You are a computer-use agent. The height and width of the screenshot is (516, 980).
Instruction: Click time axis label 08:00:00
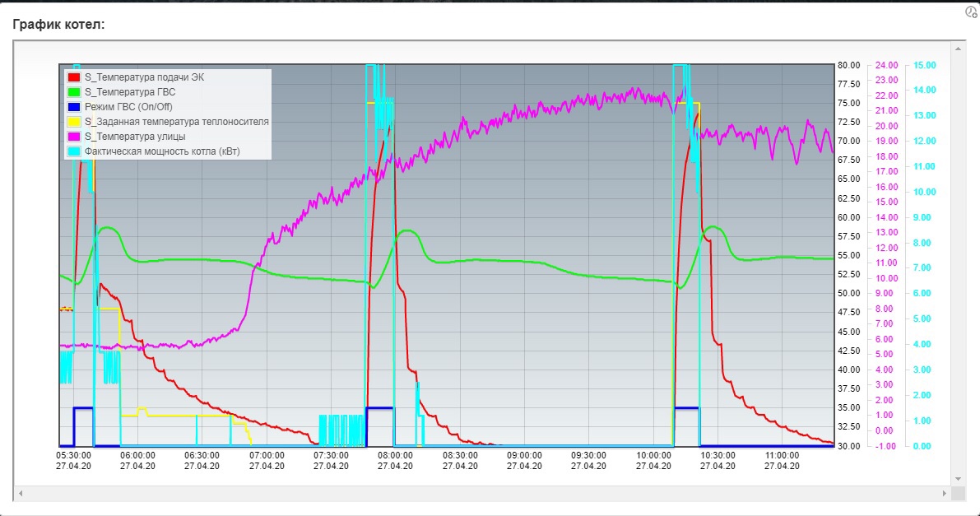tap(396, 455)
